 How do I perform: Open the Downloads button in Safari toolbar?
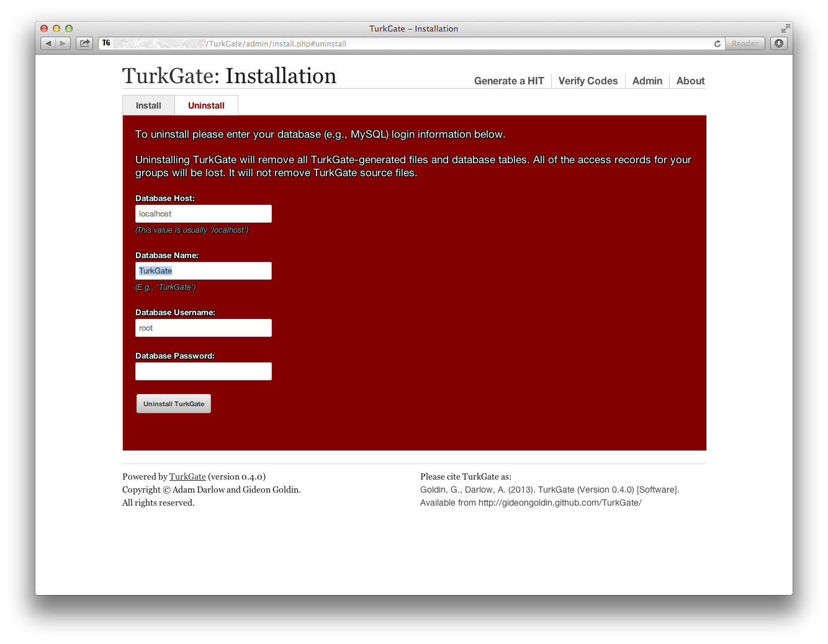[778, 43]
